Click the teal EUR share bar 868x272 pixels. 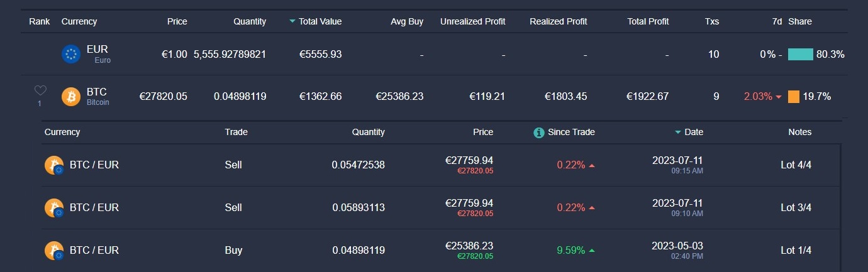coord(800,54)
